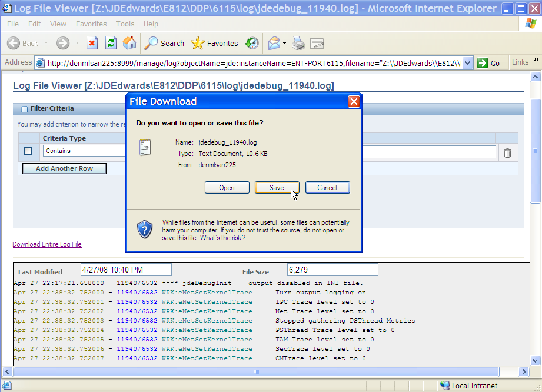
Task: Click the vertical scrollbar down arrow
Action: (535, 361)
